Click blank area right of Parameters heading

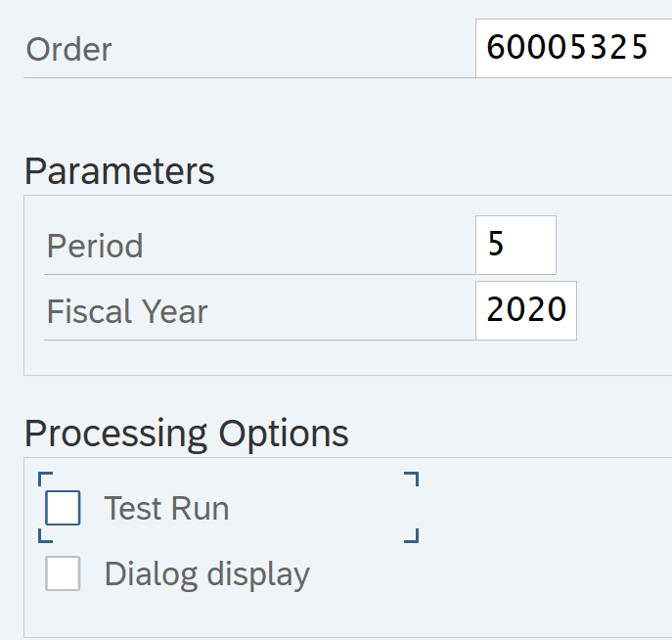click(440, 171)
